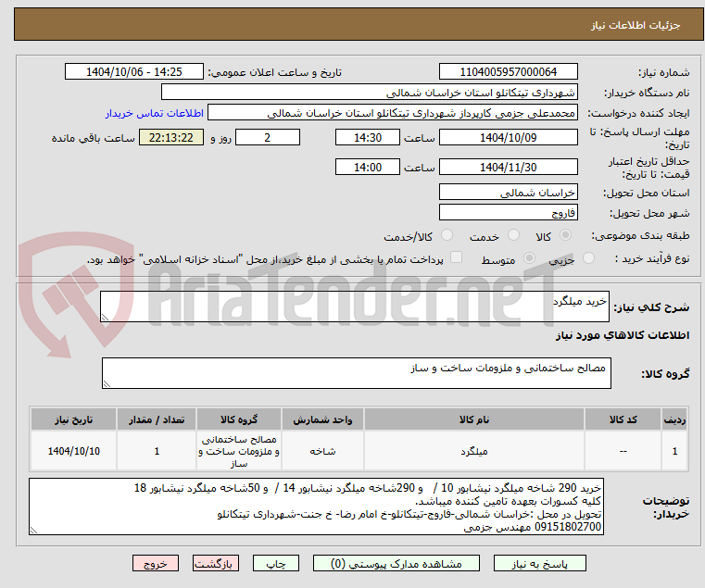
Task: Select the کالا radio button
Action: click(566, 235)
